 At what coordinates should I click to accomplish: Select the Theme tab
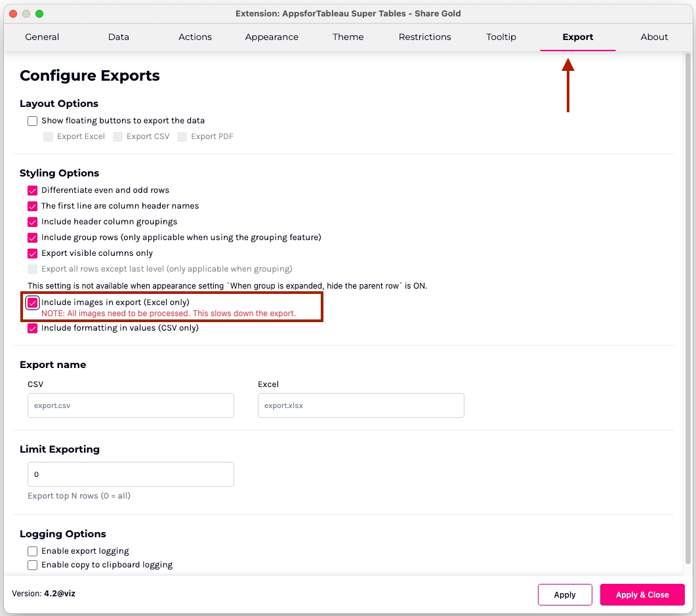point(348,37)
